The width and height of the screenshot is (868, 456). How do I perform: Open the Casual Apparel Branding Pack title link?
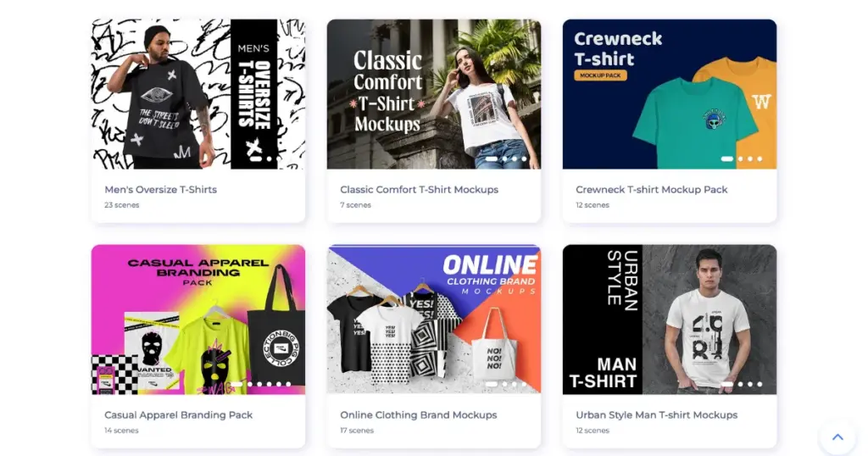click(178, 414)
